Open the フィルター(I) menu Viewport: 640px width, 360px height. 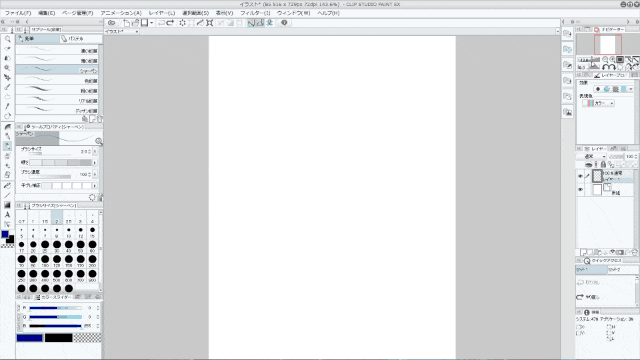255,13
